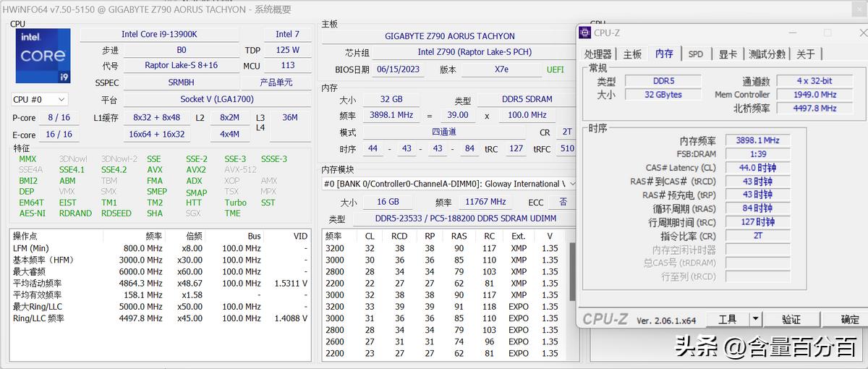The width and height of the screenshot is (868, 369).
Task: Click the VID value 1.5311 V
Action: (x=291, y=283)
